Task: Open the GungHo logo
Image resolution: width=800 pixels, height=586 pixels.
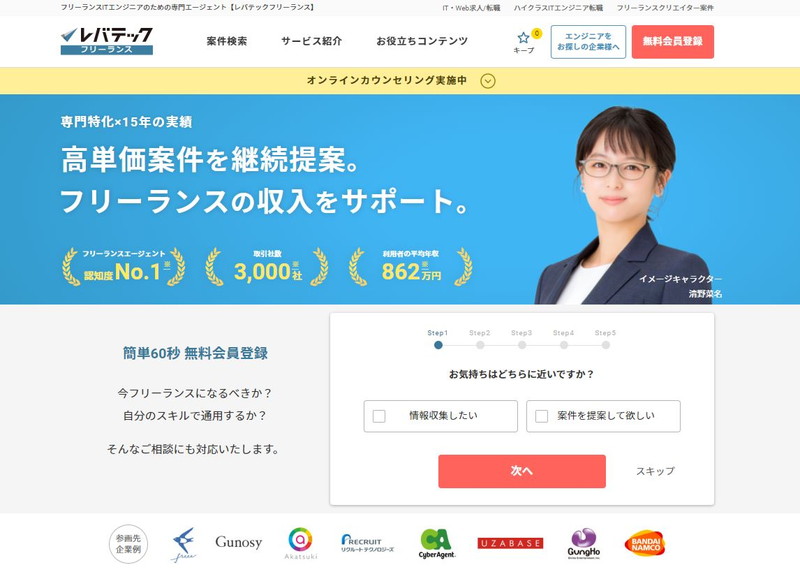Action: [584, 544]
